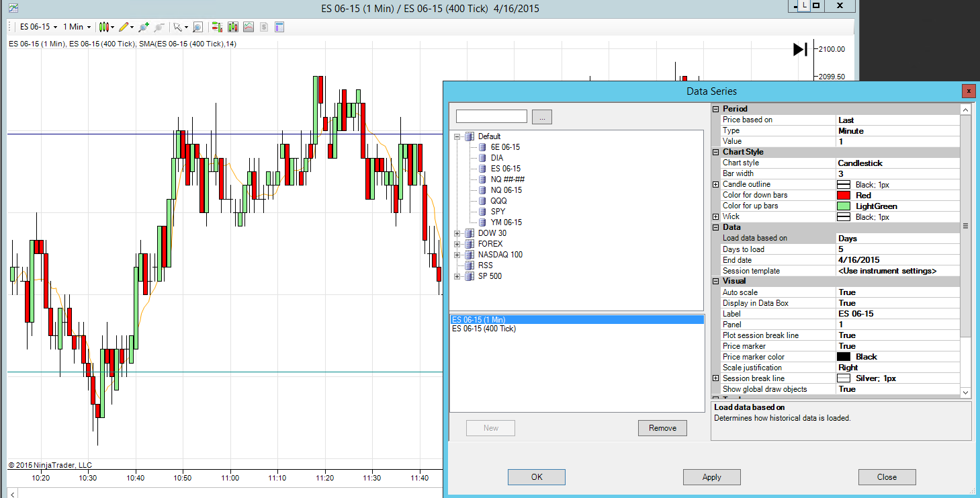The width and height of the screenshot is (980, 498).
Task: Expand the NASDAQ 100 instrument list
Action: (457, 255)
